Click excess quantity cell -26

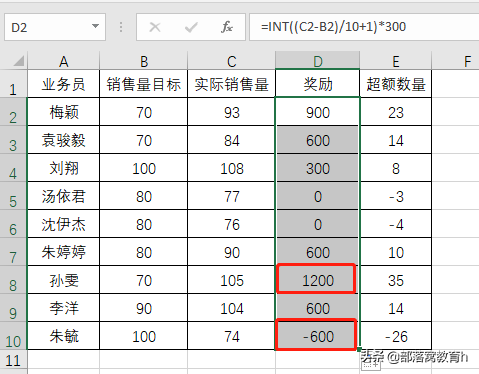tap(396, 336)
